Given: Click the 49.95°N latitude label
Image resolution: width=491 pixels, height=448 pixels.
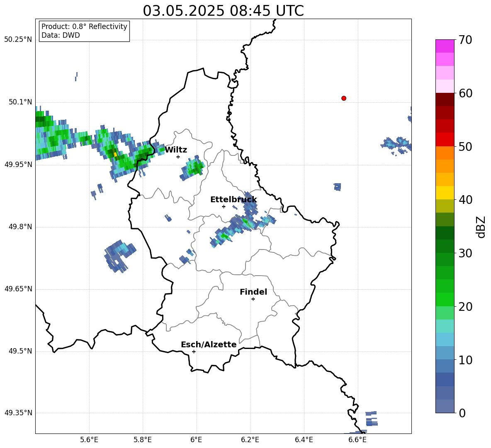Looking at the screenshot, I should click(x=18, y=165).
